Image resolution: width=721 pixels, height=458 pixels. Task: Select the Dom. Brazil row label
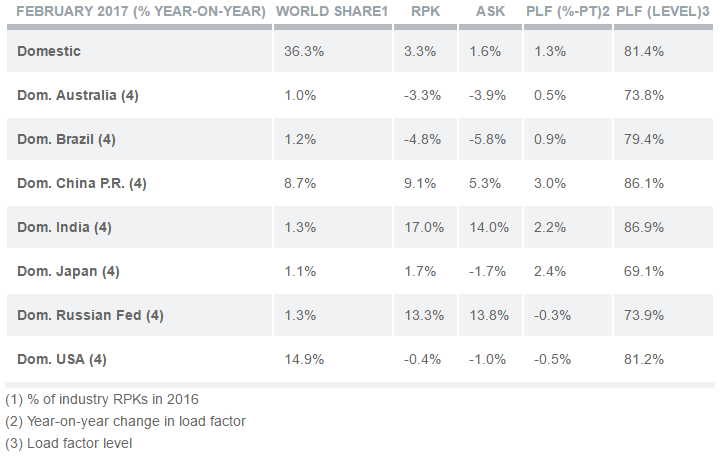(x=67, y=139)
